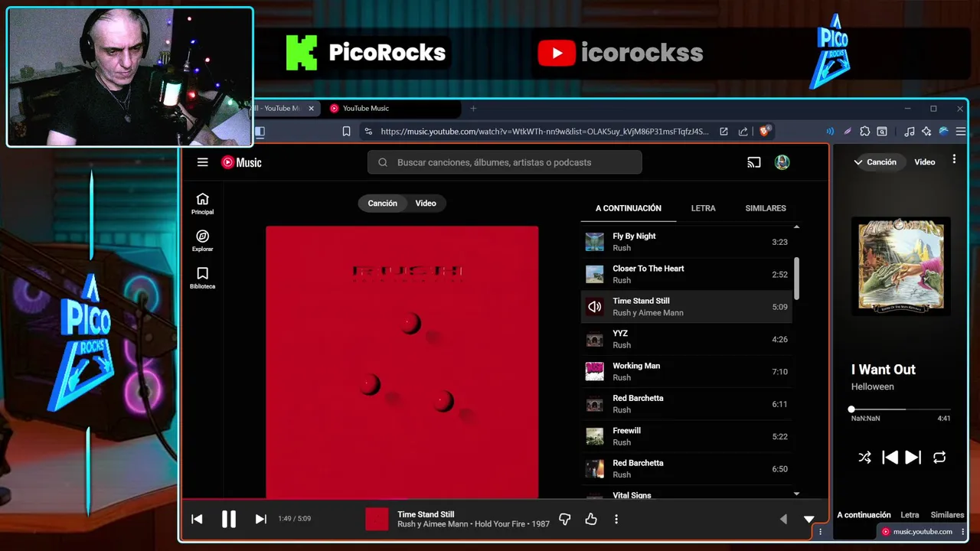Viewport: 980px width, 551px height.
Task: Open a new browser tab
Action: 473,109
